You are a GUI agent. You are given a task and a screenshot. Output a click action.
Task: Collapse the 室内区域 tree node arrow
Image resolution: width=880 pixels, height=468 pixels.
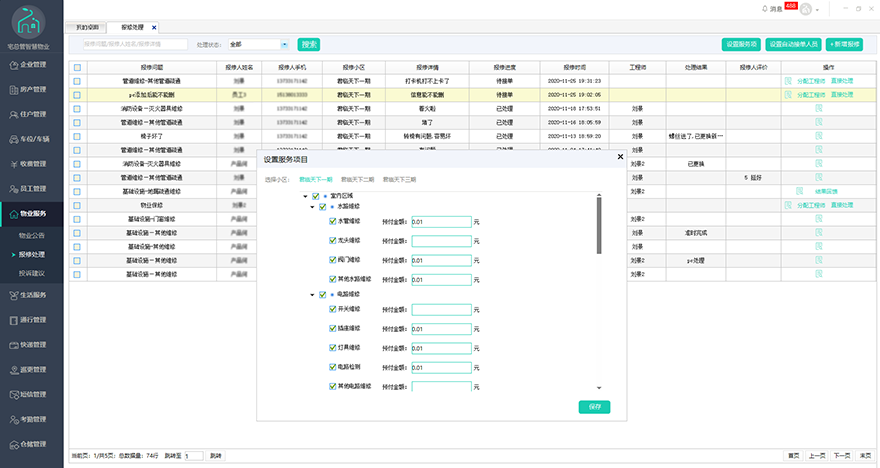(303, 196)
